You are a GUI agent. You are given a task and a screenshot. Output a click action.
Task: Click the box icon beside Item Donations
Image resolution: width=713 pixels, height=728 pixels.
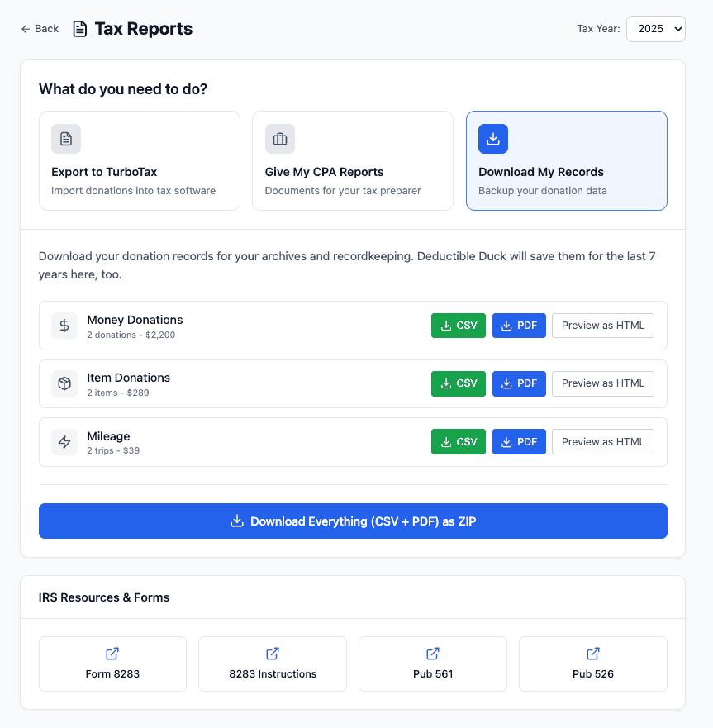[x=64, y=383]
